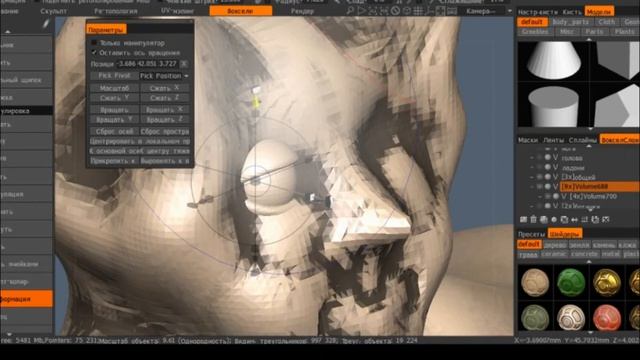
Task: Click the crossed-circle icon in top toolbar
Action: point(395,11)
